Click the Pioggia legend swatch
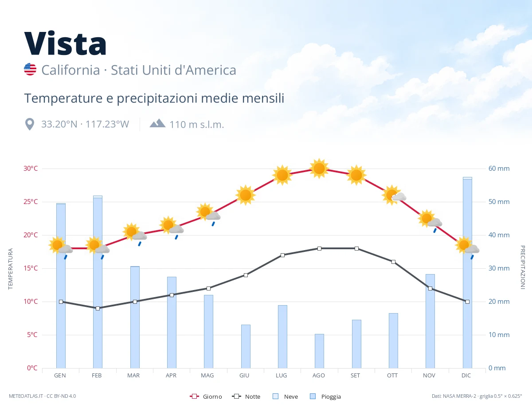532x408 pixels. click(x=313, y=396)
